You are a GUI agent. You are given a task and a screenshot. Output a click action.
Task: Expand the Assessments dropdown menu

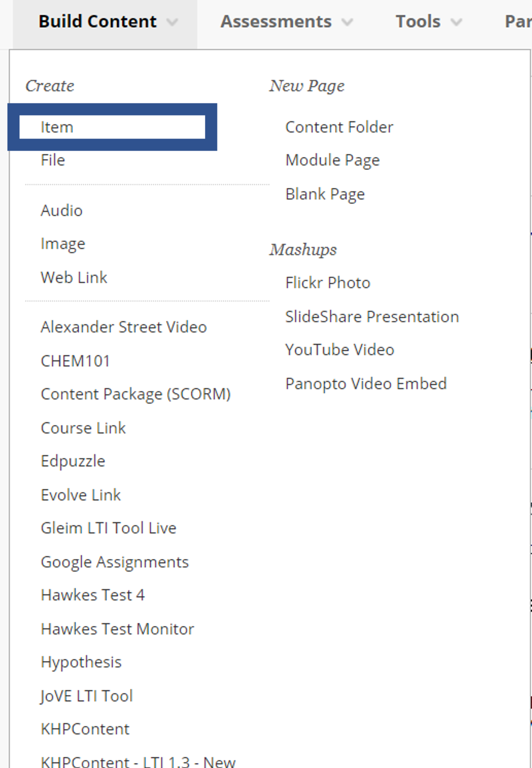point(276,21)
